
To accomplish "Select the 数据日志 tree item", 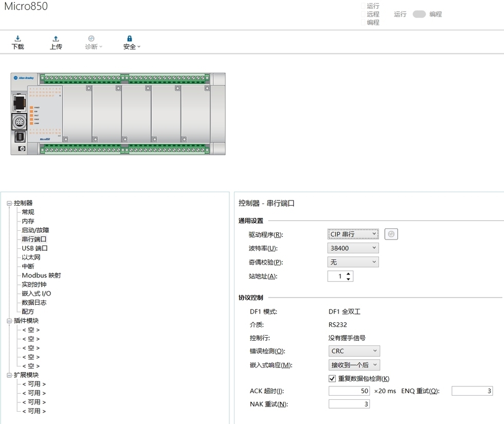I will click(x=34, y=302).
